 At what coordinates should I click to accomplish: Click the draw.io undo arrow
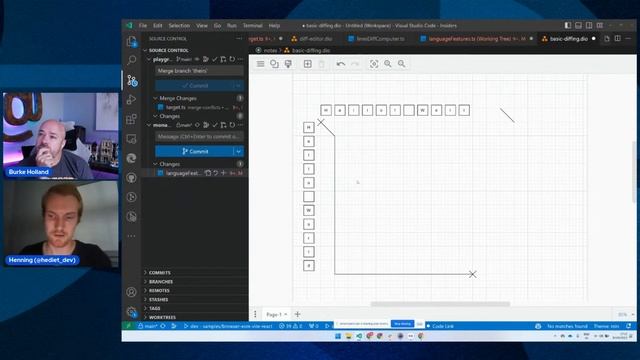pyautogui.click(x=341, y=64)
